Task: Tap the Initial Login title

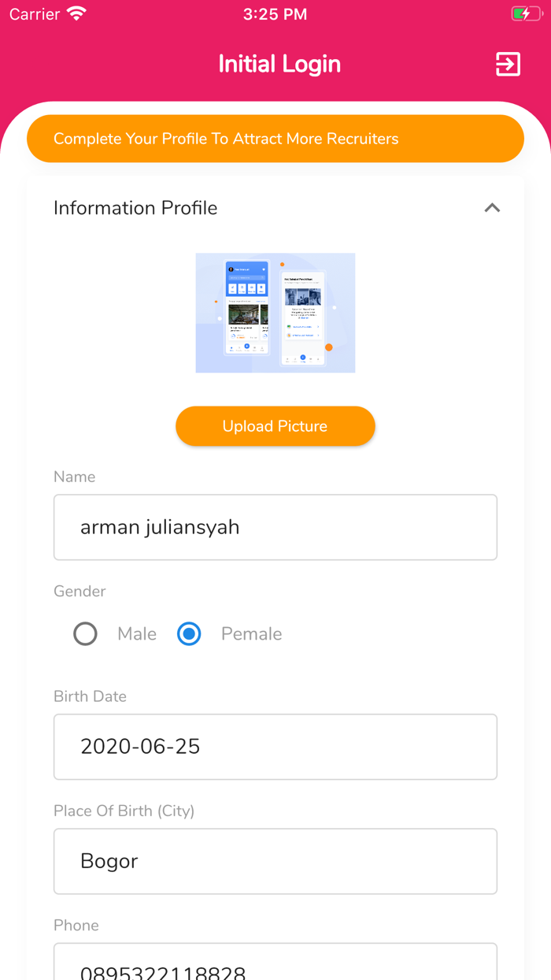Action: 279,64
